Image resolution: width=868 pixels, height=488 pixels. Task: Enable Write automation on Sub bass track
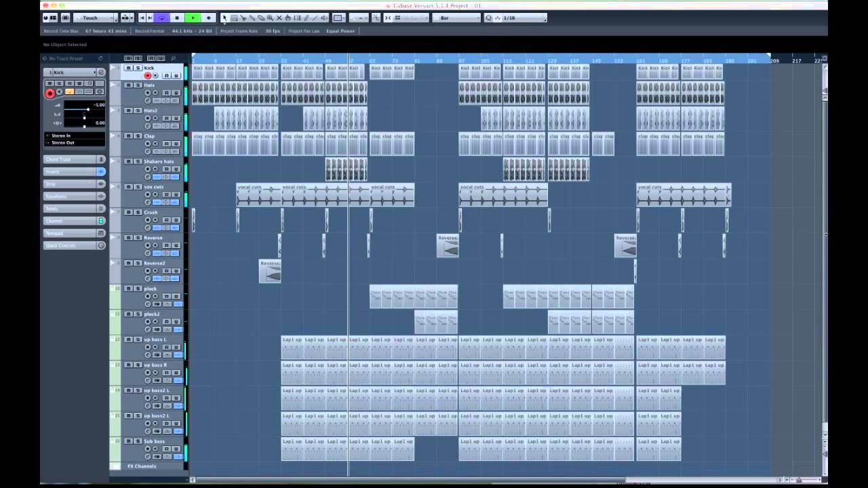point(176,448)
